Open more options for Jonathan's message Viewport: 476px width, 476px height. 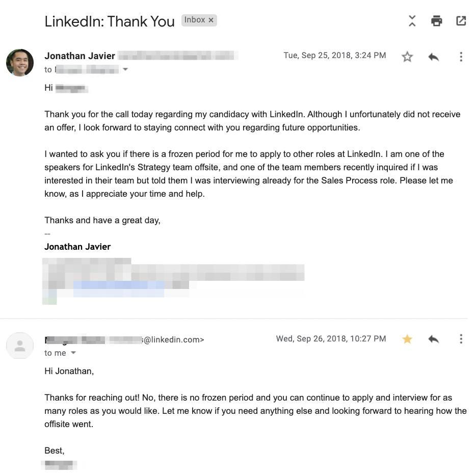pos(461,57)
